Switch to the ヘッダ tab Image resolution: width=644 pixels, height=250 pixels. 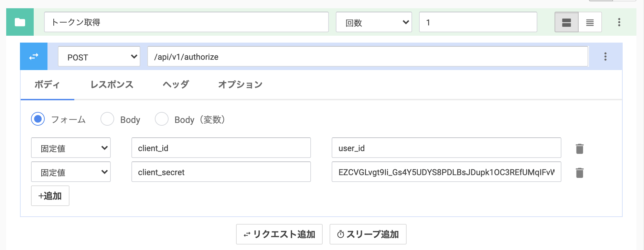pyautogui.click(x=176, y=84)
